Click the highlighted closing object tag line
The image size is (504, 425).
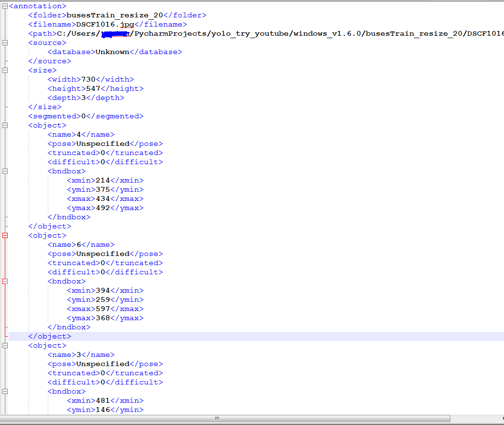[256, 336]
